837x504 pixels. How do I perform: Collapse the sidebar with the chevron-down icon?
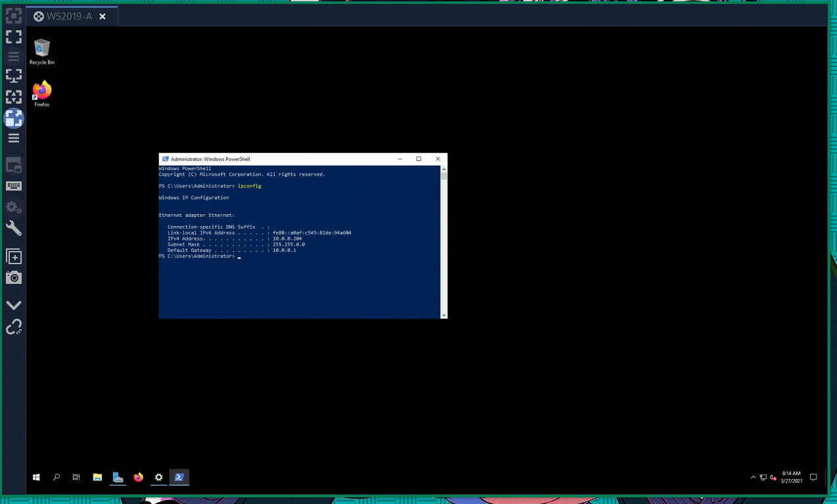tap(14, 305)
